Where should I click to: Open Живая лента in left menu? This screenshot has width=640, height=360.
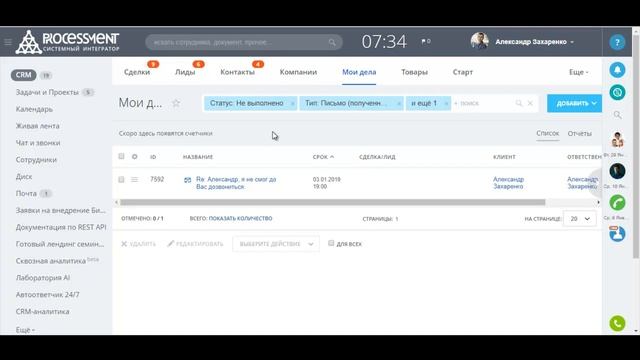[x=38, y=126]
